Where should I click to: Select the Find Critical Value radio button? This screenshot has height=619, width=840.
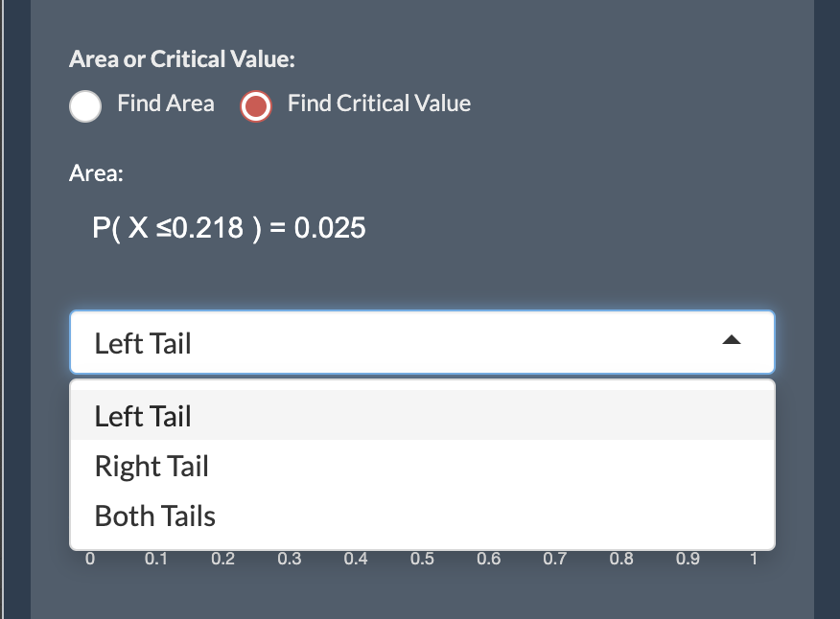point(255,105)
